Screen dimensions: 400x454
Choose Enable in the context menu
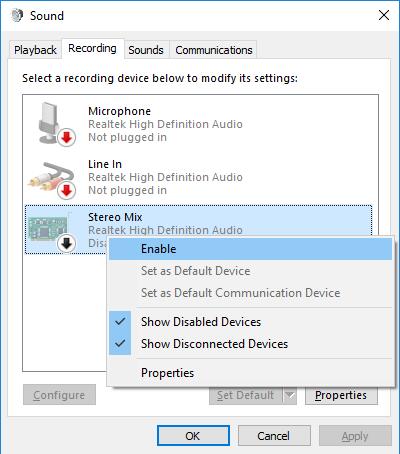(x=250, y=249)
